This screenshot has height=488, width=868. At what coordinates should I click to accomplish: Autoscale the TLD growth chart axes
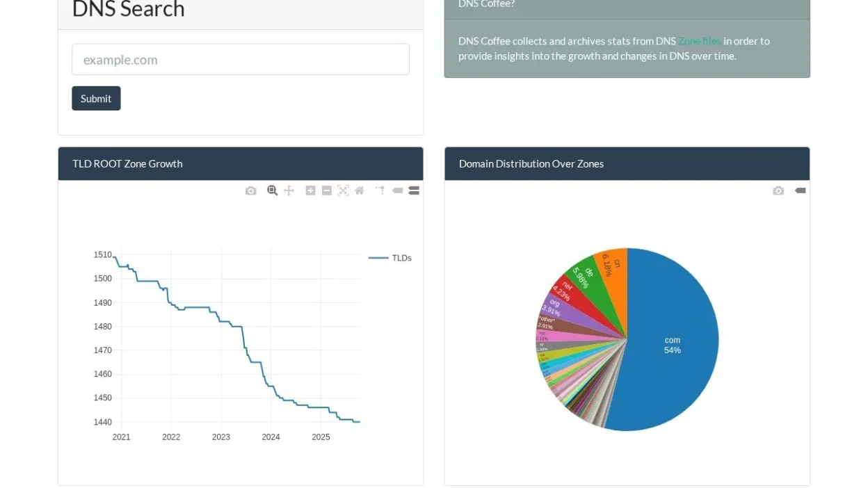[343, 190]
